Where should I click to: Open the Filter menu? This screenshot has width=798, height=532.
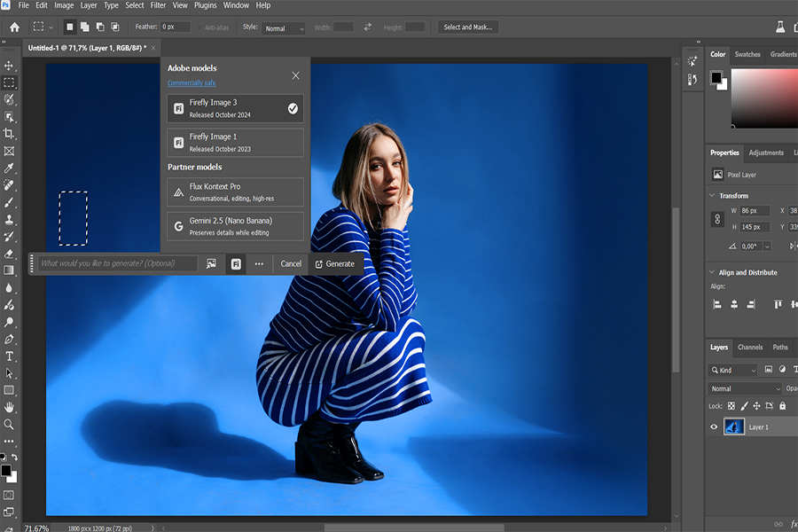[158, 5]
